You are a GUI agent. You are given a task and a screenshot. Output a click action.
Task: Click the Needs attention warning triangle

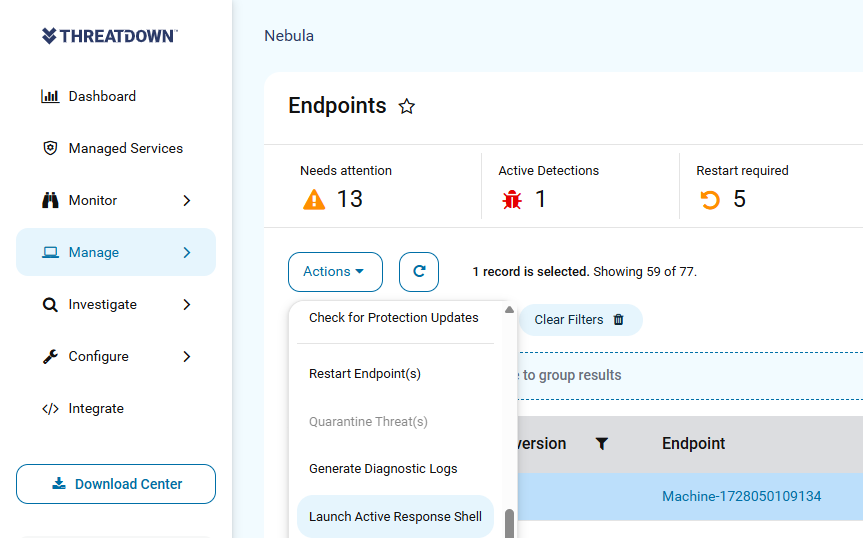click(x=314, y=199)
